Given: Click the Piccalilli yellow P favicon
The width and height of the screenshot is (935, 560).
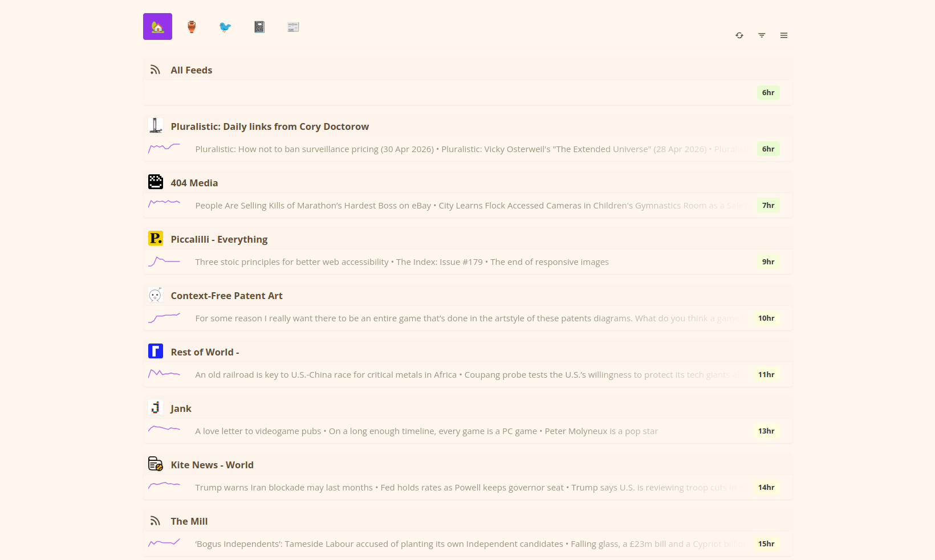Looking at the screenshot, I should (x=155, y=238).
